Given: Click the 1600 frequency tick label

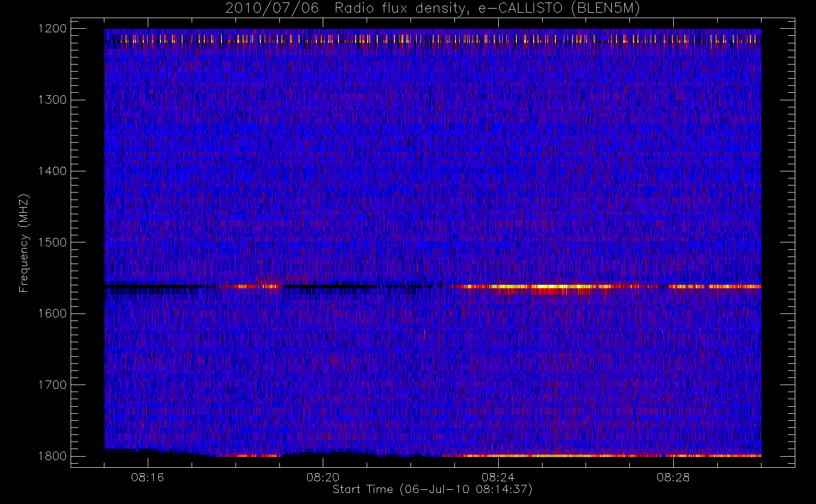Looking at the screenshot, I should 52,313.
